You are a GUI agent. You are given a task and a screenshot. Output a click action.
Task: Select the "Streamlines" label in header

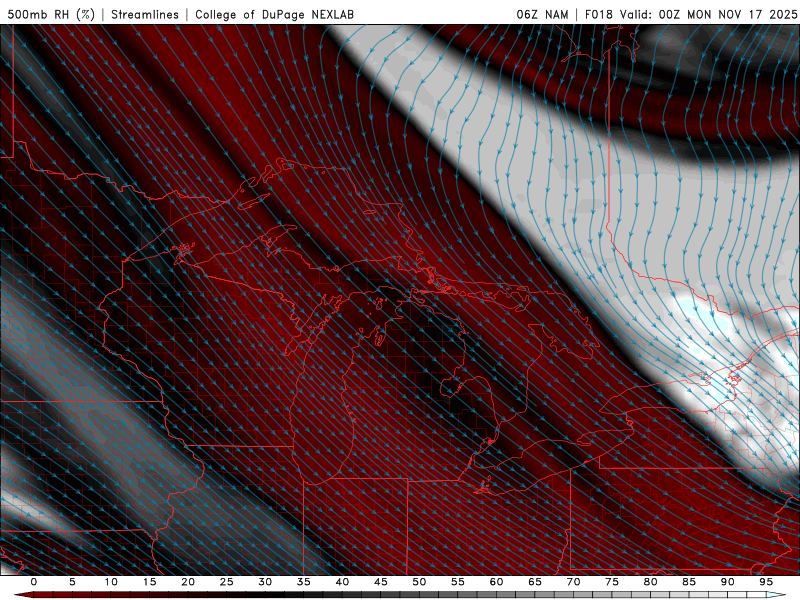pos(145,14)
